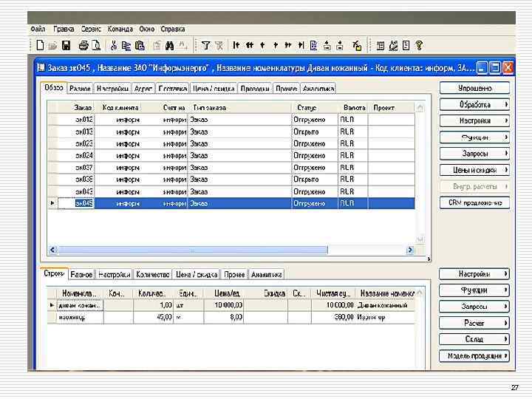
Task: Expand the Обработка dropdown button
Action: pos(475,104)
